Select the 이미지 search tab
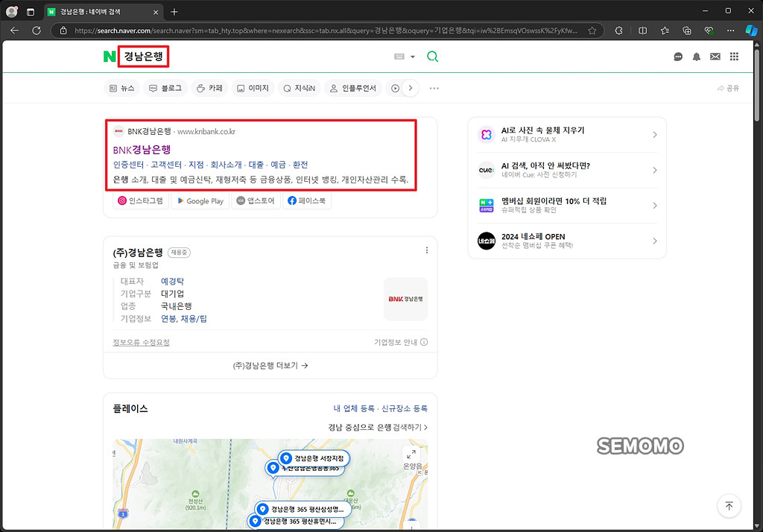This screenshot has height=532, width=763. click(253, 88)
